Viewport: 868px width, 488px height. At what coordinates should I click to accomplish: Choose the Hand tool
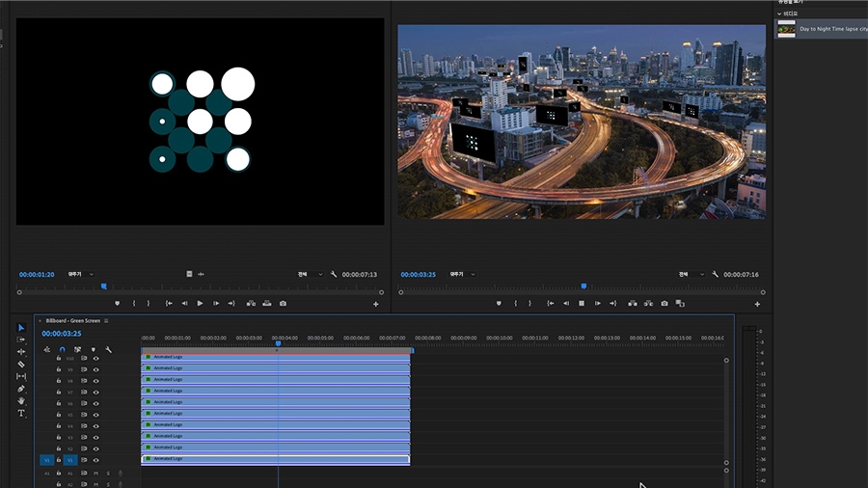click(21, 400)
